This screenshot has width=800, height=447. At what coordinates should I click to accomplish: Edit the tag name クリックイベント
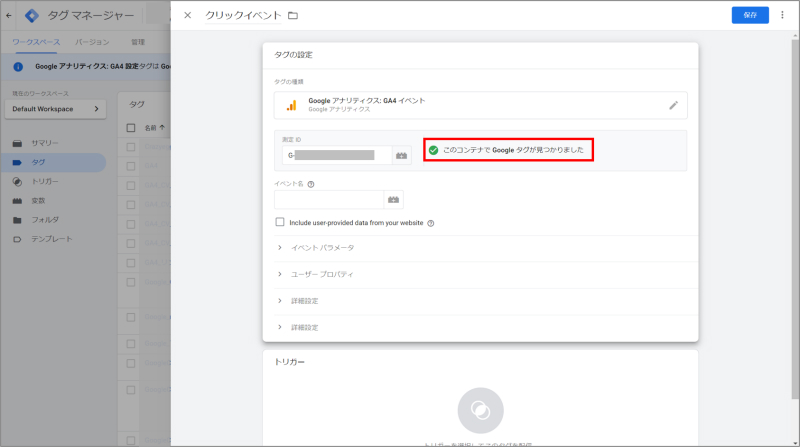(243, 15)
